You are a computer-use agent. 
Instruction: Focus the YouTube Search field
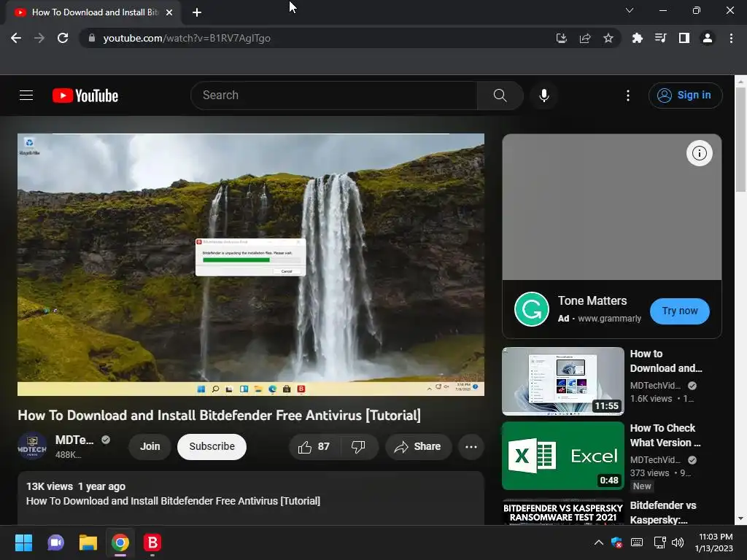pos(334,96)
